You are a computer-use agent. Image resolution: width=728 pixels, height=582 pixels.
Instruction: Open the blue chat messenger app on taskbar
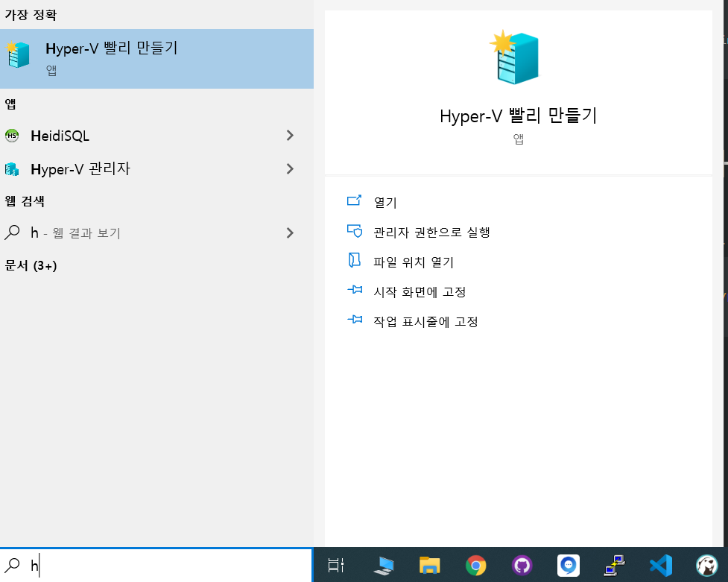pos(569,566)
